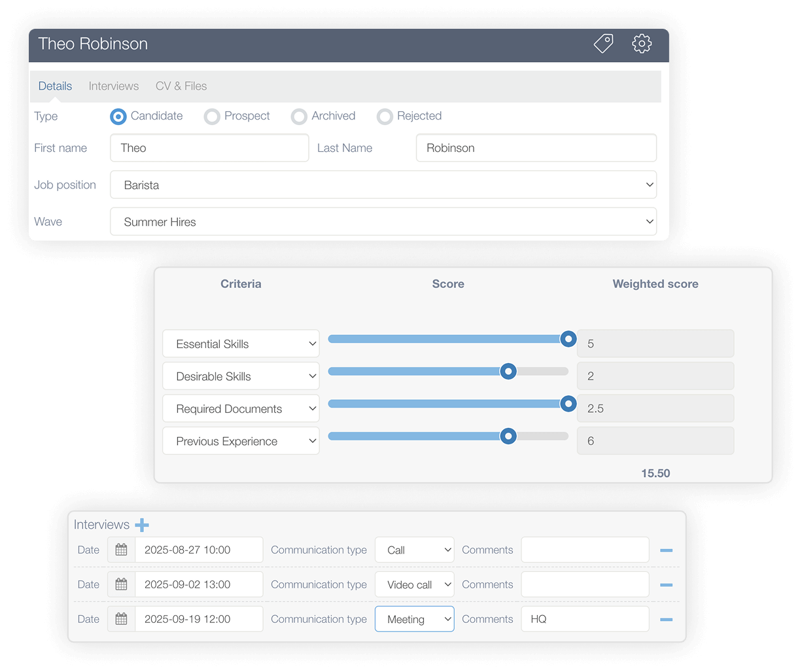Open the Previous Experience criteria dropdown

241,441
